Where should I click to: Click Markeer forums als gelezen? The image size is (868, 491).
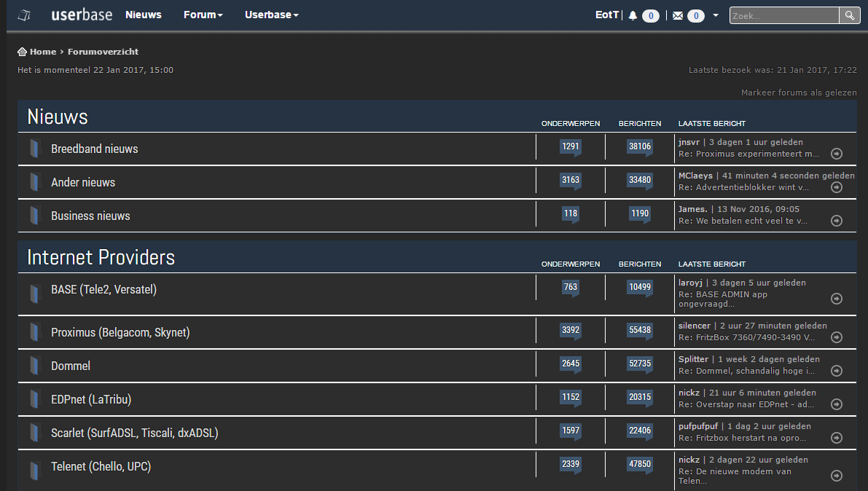click(x=799, y=93)
